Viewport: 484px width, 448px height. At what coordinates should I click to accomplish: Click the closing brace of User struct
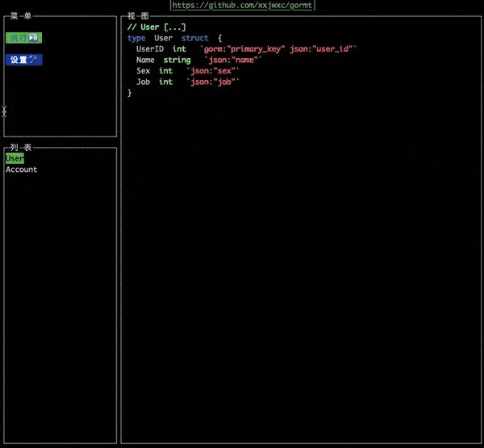point(130,93)
